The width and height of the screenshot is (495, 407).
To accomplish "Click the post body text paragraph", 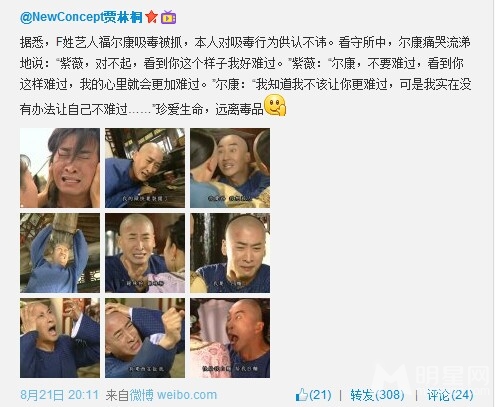I will [x=245, y=75].
